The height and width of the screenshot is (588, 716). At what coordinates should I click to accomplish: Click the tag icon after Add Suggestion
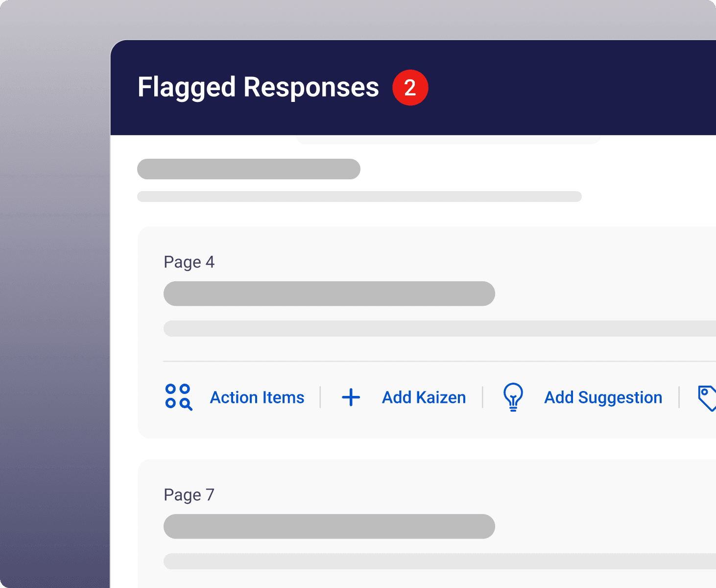click(707, 397)
